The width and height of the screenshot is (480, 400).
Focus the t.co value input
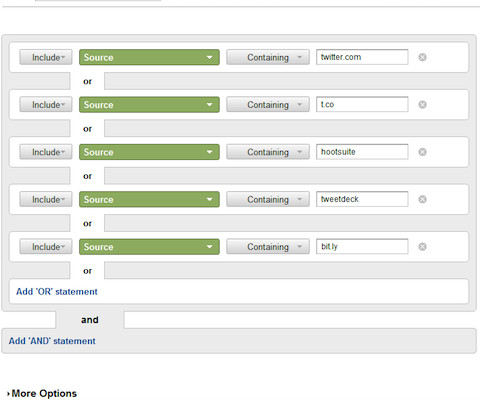[x=362, y=104]
